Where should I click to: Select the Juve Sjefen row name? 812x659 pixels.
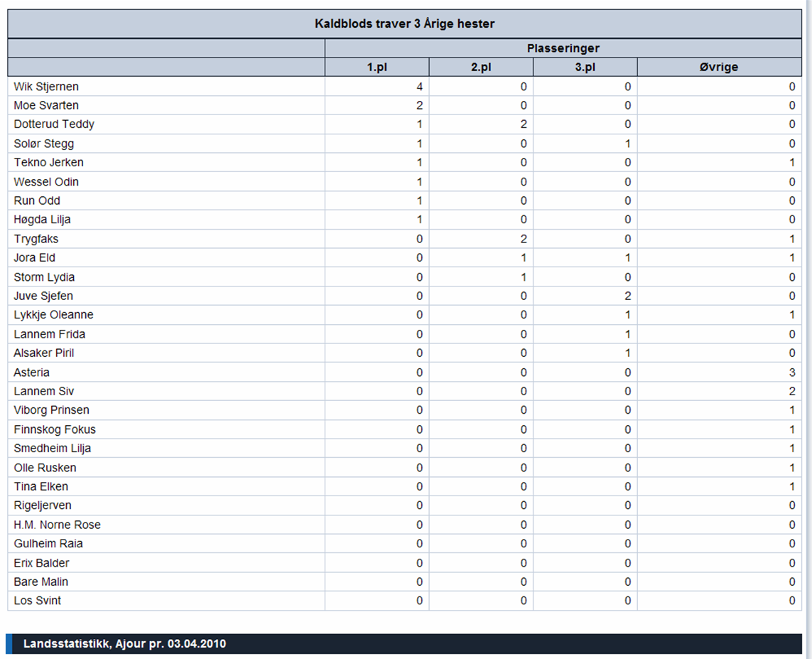43,296
